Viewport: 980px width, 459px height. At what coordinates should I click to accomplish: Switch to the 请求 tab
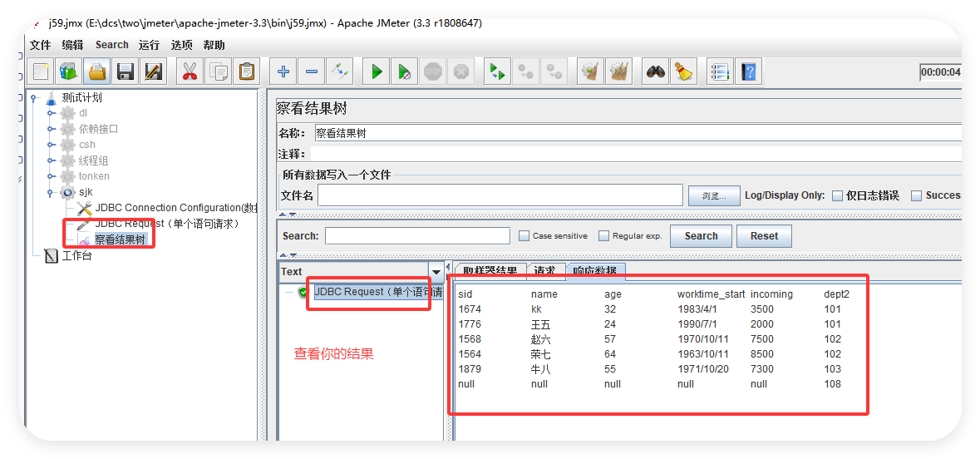pyautogui.click(x=545, y=271)
